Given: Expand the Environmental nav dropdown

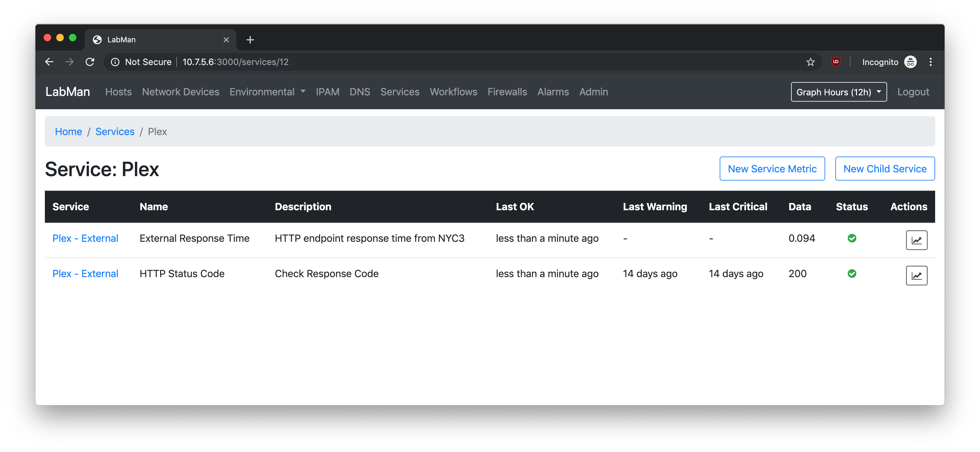Looking at the screenshot, I should [267, 92].
